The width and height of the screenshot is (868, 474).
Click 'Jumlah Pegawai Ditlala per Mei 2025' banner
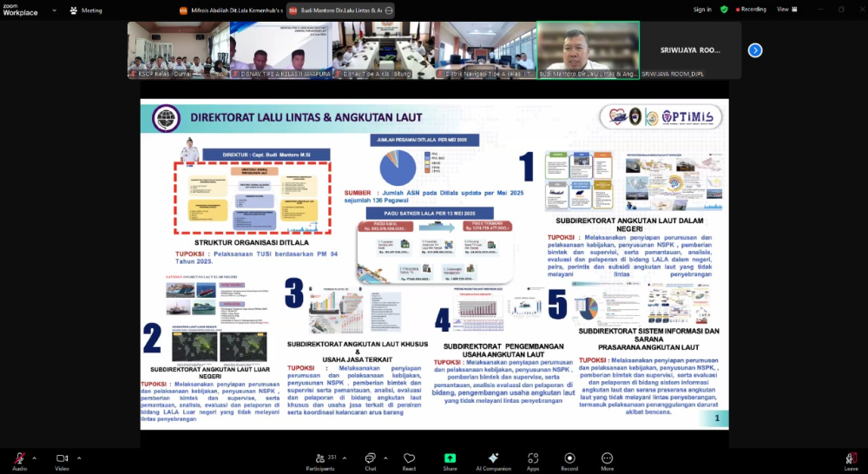tap(424, 140)
